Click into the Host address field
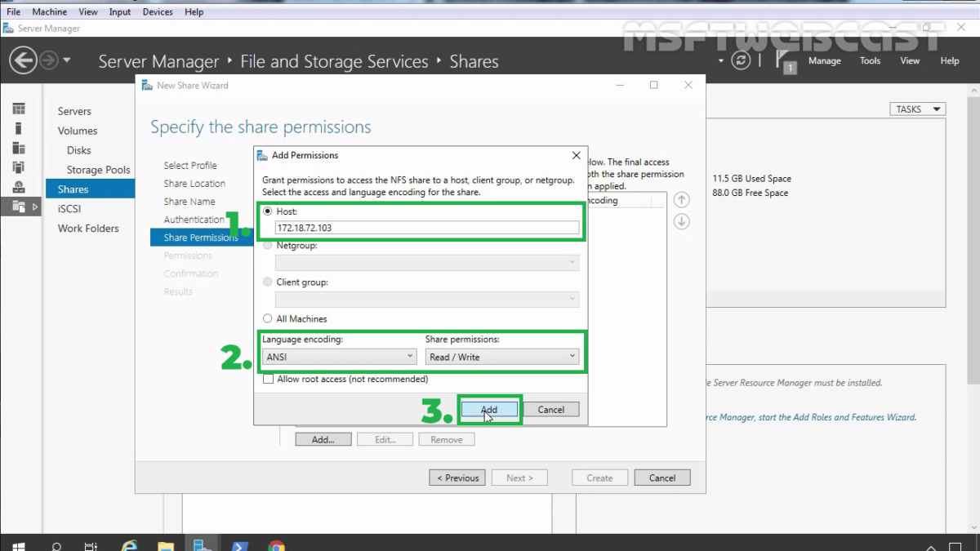 click(x=427, y=228)
